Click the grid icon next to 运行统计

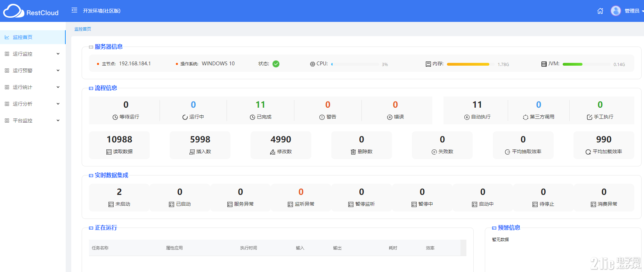[7, 87]
